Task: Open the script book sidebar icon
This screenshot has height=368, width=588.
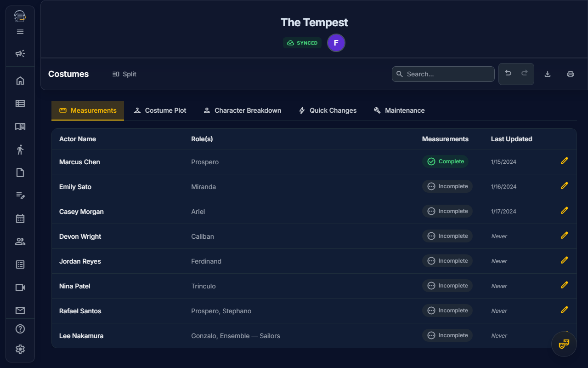Action: click(20, 126)
